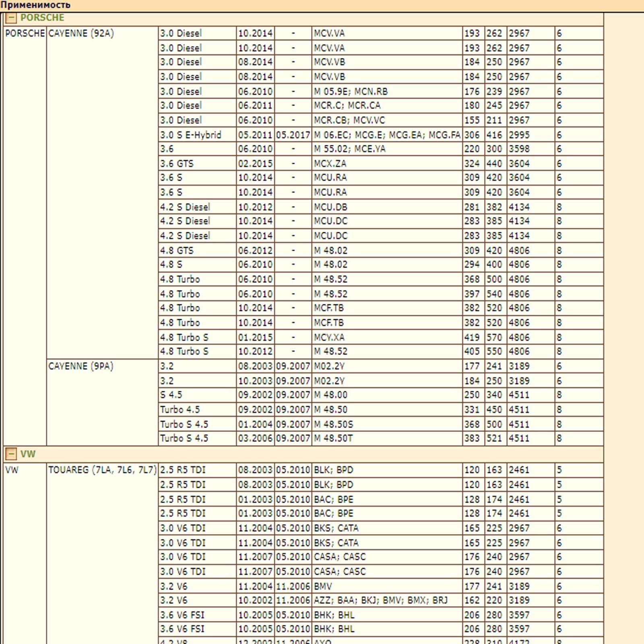Screen dimensions: 644x644
Task: Click the Применимость section heading
Action: tap(35, 5)
